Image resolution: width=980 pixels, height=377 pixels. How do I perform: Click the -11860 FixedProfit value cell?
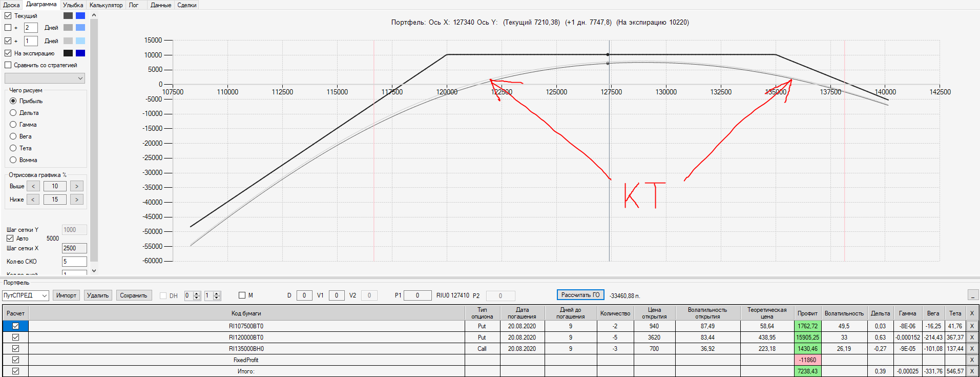808,360
